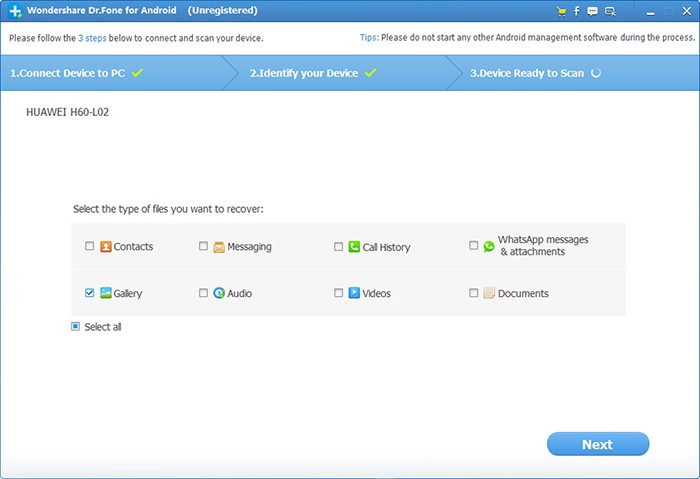Click the Next button
This screenshot has width=700, height=479.
598,444
